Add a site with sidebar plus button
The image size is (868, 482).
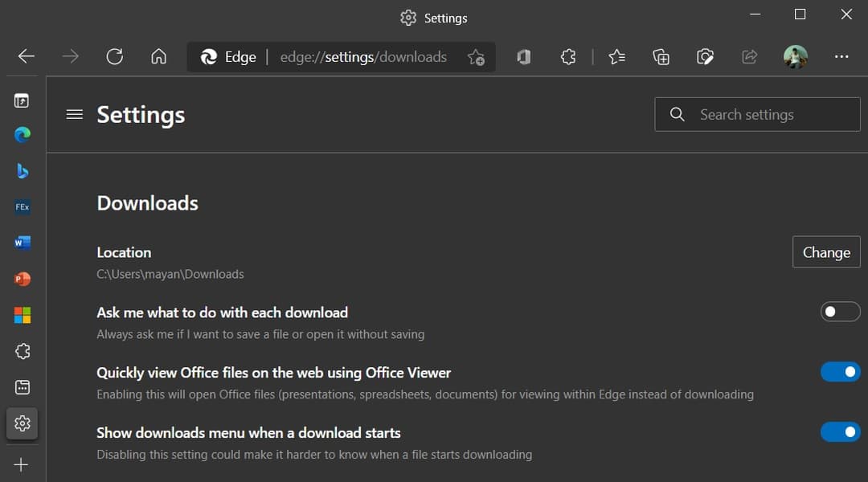tap(22, 465)
